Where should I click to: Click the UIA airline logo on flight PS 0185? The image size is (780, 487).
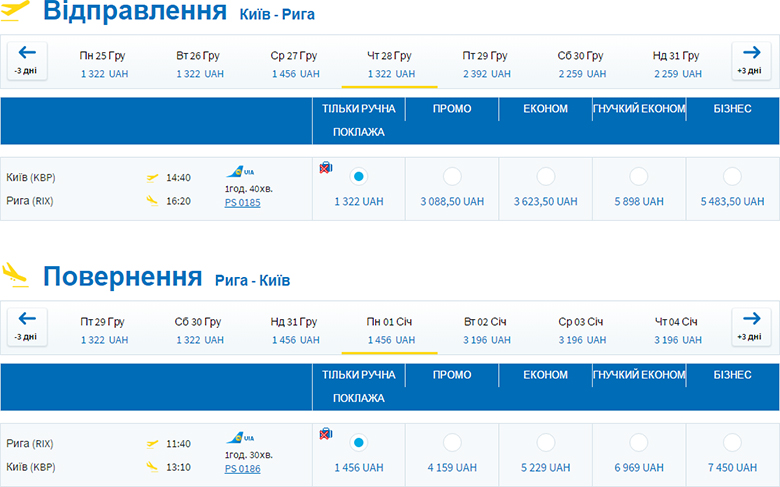click(x=240, y=172)
